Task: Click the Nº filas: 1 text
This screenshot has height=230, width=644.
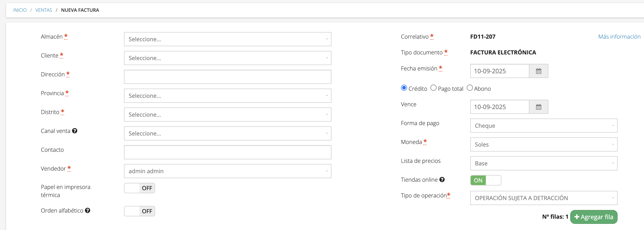Action: 555,217
